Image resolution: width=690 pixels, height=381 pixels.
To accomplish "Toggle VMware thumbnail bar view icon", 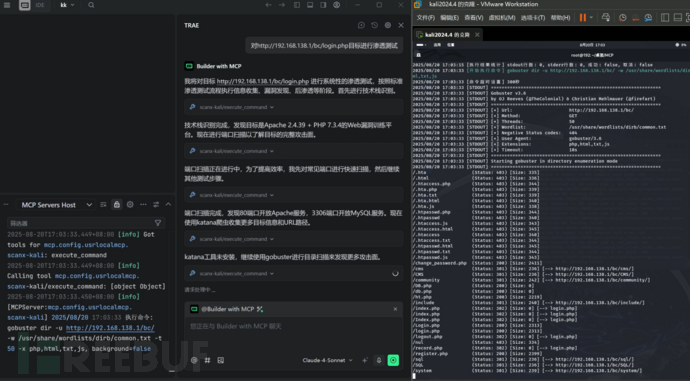I will click(x=678, y=18).
